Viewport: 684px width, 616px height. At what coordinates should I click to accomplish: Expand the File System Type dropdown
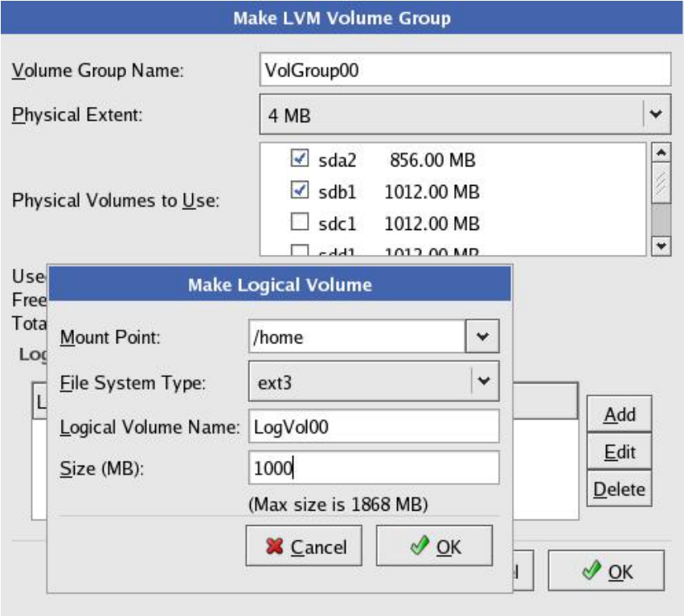pyautogui.click(x=482, y=381)
